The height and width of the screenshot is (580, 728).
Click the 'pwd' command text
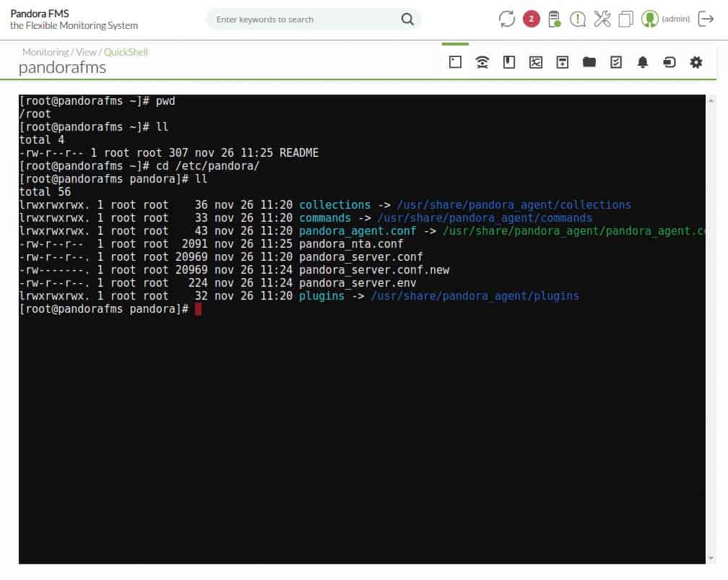tap(165, 101)
